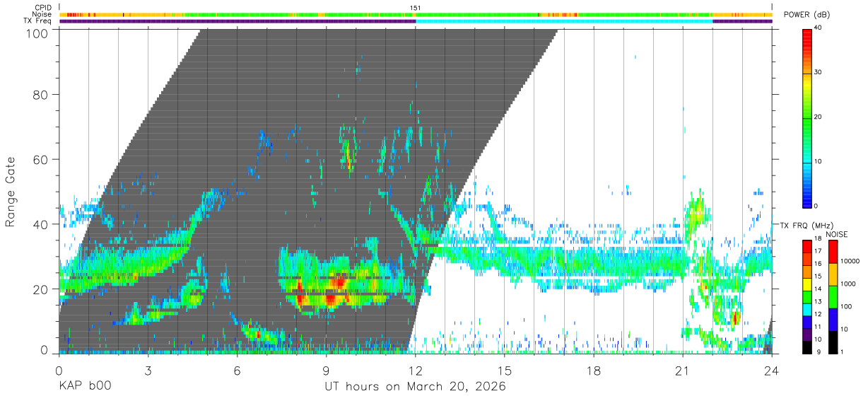Click the POWER (dB) colorbar title

[x=807, y=15]
